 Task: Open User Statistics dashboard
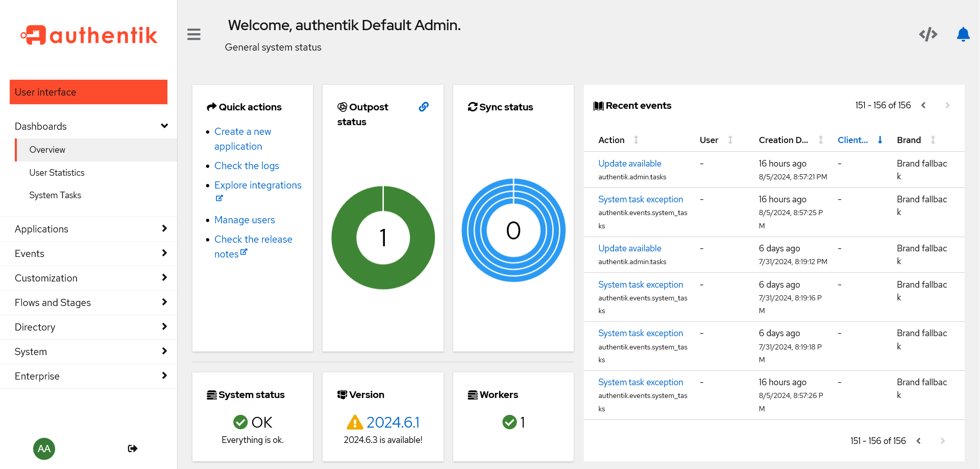(x=57, y=173)
